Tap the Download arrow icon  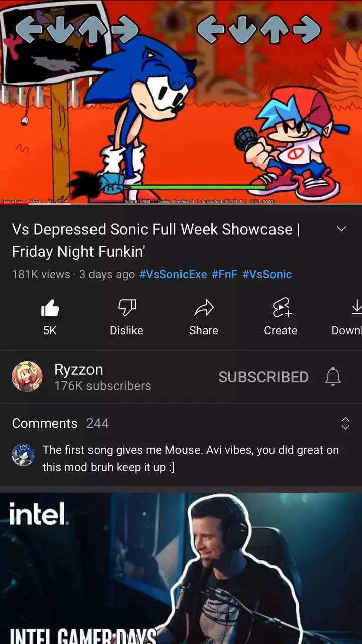click(356, 308)
